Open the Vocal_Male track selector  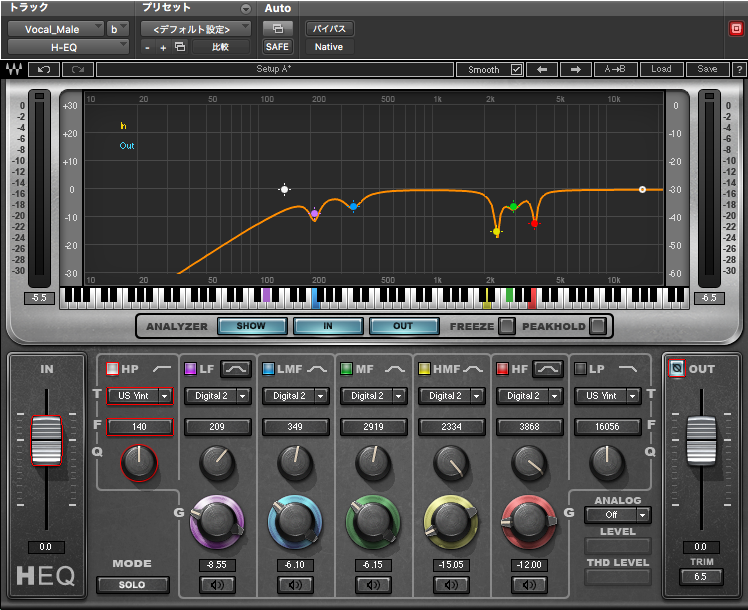(55, 29)
